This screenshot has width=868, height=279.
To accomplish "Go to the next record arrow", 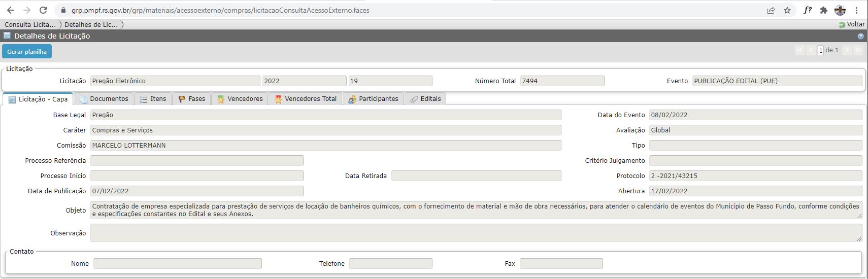I will coord(847,50).
